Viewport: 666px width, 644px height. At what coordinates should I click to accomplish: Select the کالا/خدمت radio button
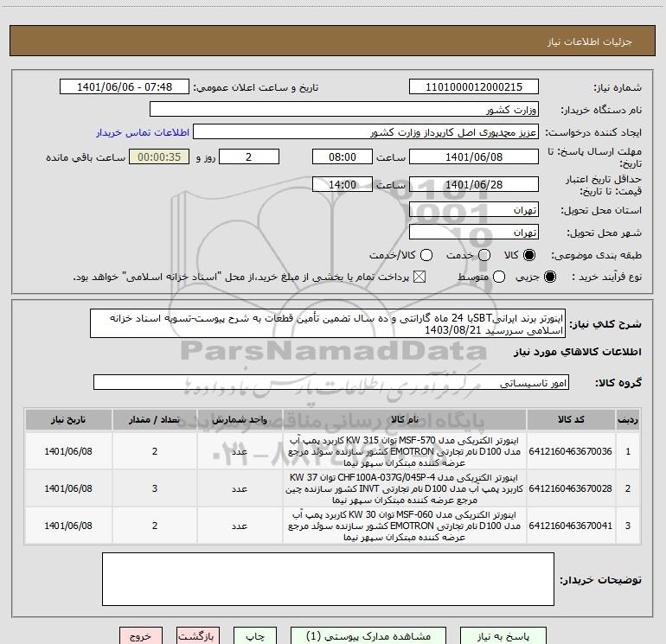(x=426, y=255)
